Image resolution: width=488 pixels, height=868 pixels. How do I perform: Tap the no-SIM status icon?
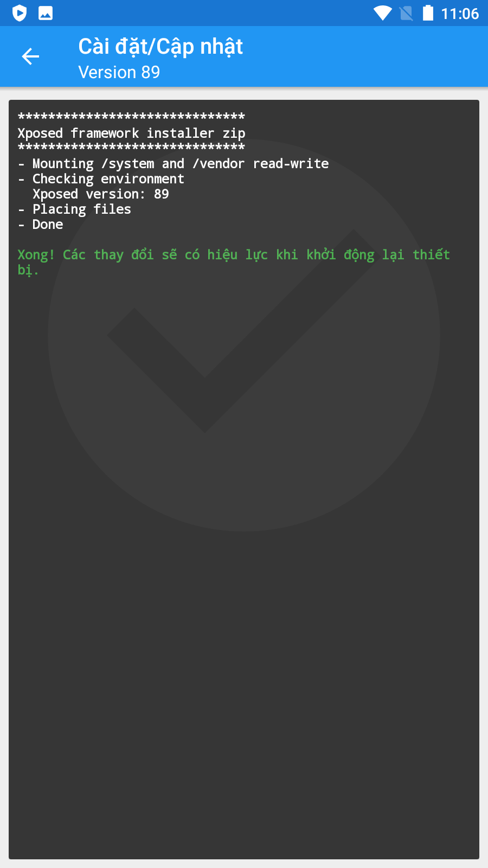[x=406, y=13]
